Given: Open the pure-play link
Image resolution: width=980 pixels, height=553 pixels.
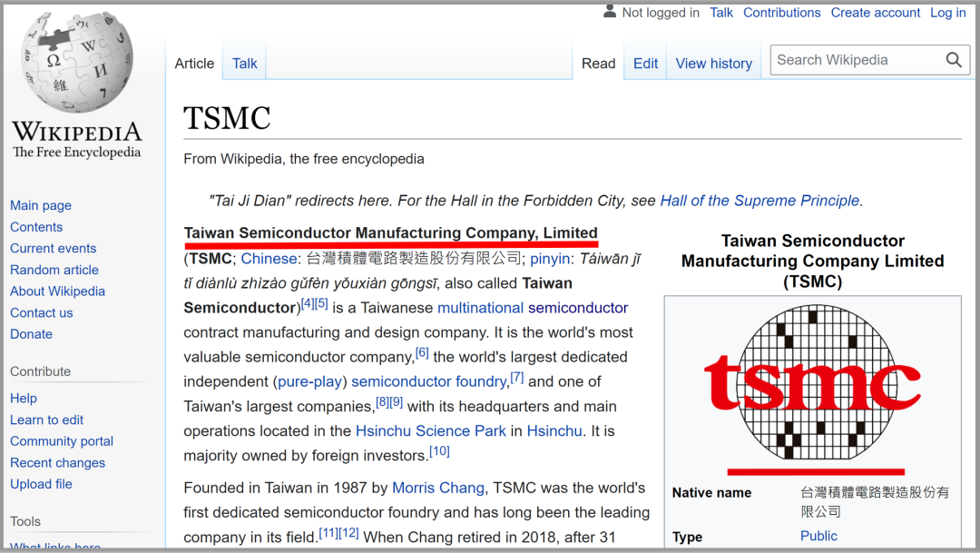Looking at the screenshot, I should (310, 381).
